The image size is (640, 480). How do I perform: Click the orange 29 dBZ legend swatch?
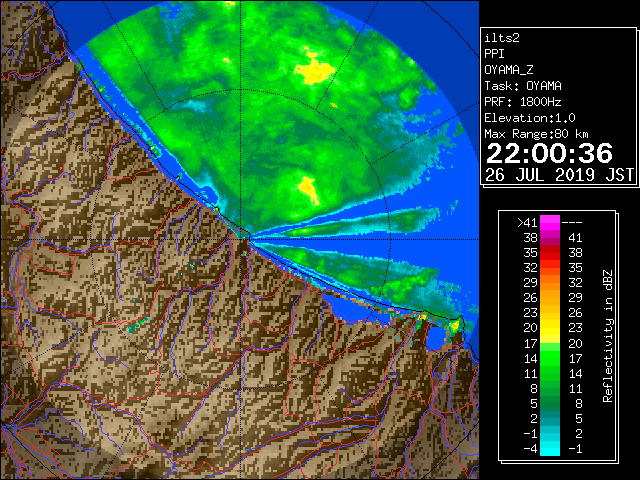tap(550, 282)
